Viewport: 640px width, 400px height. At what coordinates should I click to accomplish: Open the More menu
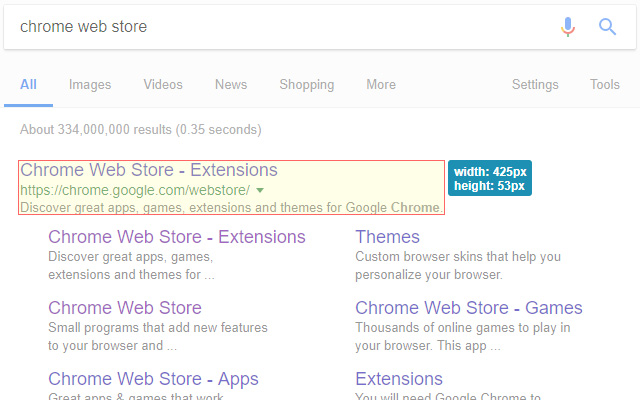point(381,85)
